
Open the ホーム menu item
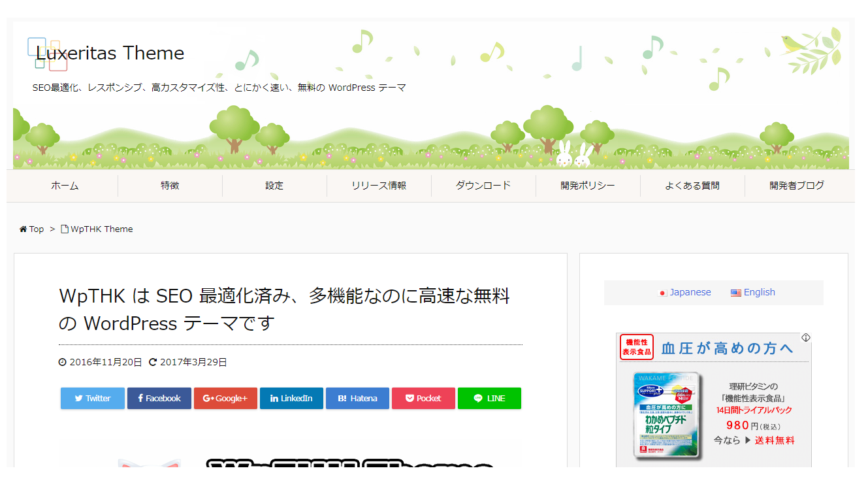[65, 186]
